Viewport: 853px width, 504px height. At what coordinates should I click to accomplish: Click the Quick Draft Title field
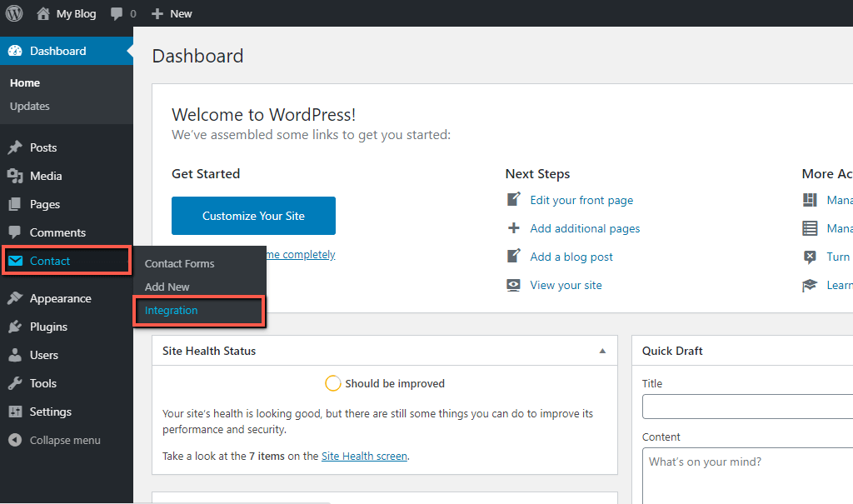click(x=747, y=407)
